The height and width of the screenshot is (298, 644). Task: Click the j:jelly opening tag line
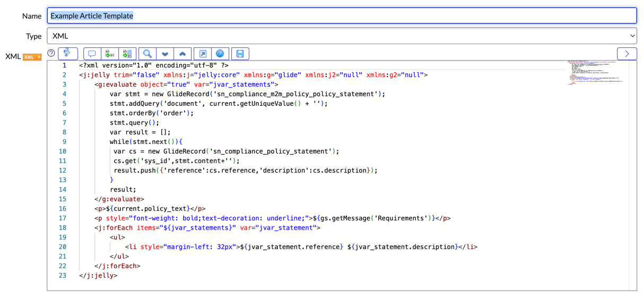point(253,75)
